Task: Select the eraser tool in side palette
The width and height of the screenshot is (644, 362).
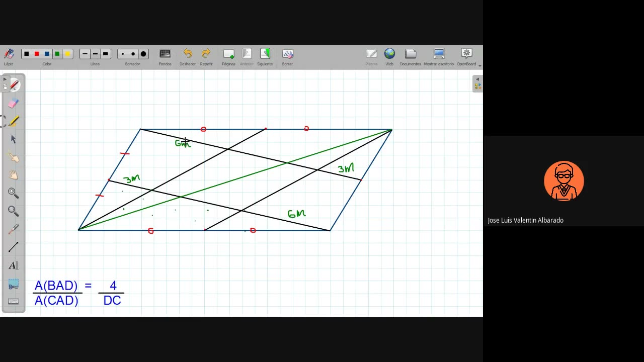Action: pos(14,104)
